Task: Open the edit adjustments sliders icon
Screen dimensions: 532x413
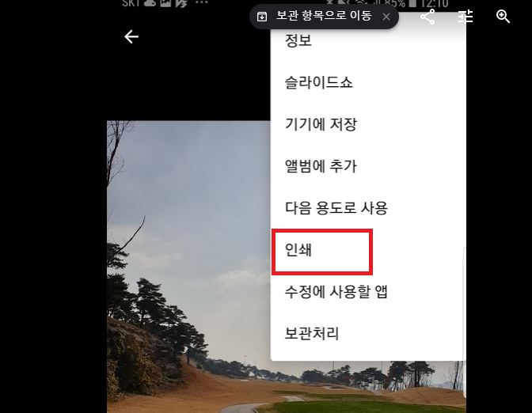Action: [x=465, y=17]
